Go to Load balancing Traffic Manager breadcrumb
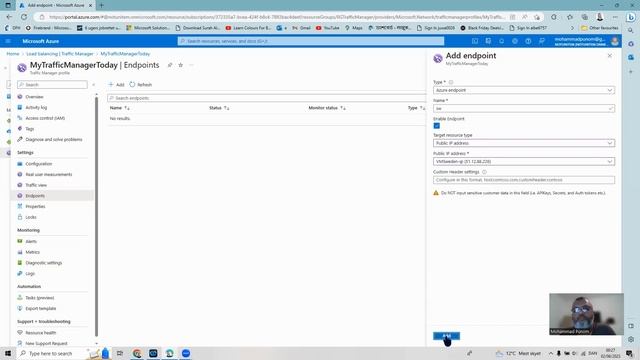Image resolution: width=640 pixels, height=360 pixels. pos(60,54)
